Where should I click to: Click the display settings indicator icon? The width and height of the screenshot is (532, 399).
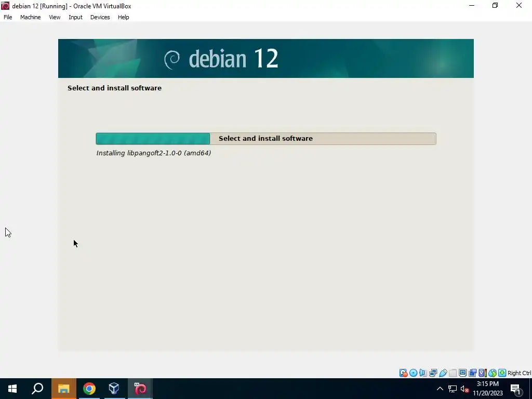click(462, 373)
